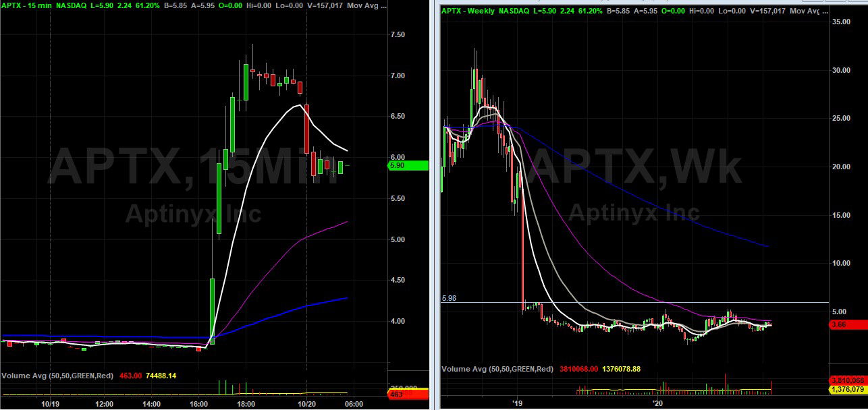
Task: Click the 18:00 time label on 15 min axis
Action: 246,403
